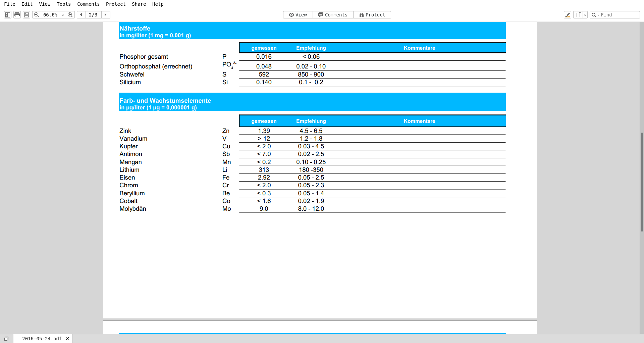The width and height of the screenshot is (644, 343).
Task: Expand the text tool options arrow
Action: point(585,15)
